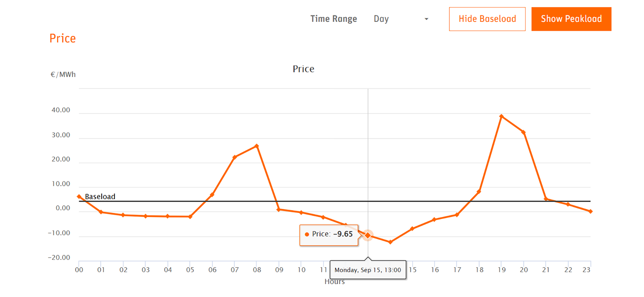The width and height of the screenshot is (644, 297).
Task: Click the data point at hour 05
Action: (x=190, y=217)
